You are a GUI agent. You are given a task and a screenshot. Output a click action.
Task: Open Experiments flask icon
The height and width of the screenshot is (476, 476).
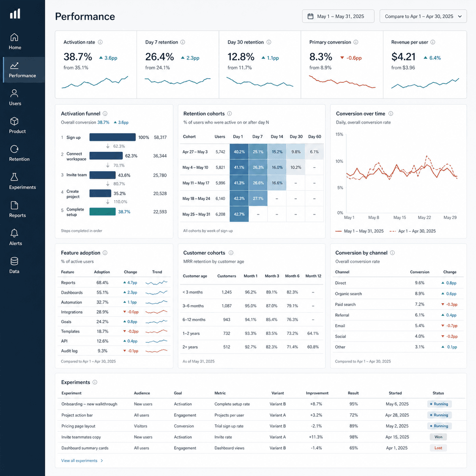(x=14, y=177)
